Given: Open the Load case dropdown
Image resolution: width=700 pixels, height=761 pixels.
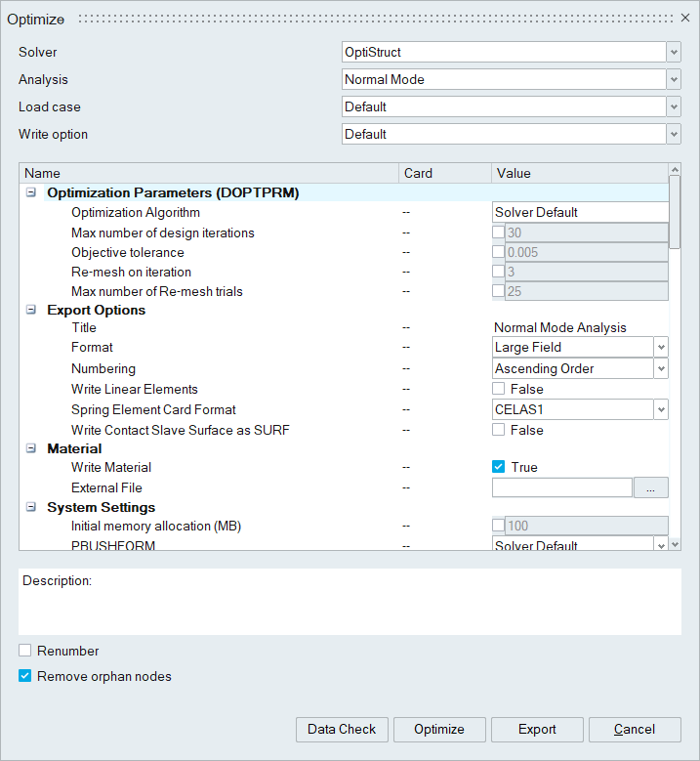Looking at the screenshot, I should 673,106.
